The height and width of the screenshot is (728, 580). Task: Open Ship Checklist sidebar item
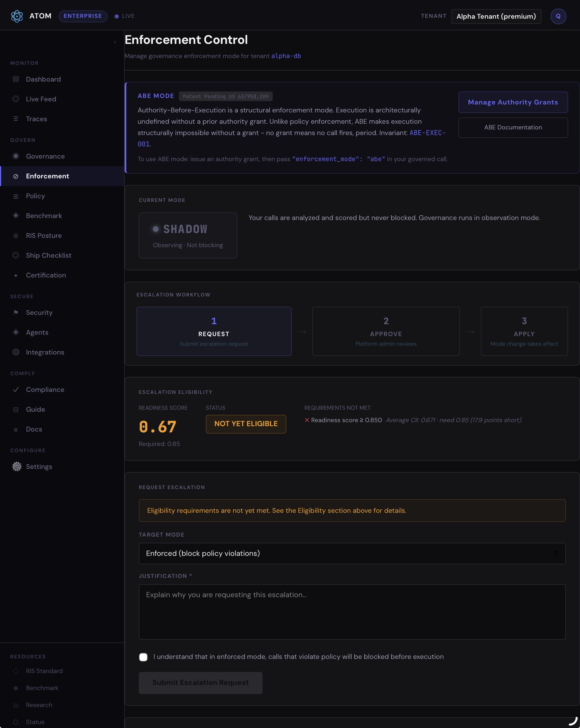coord(49,255)
